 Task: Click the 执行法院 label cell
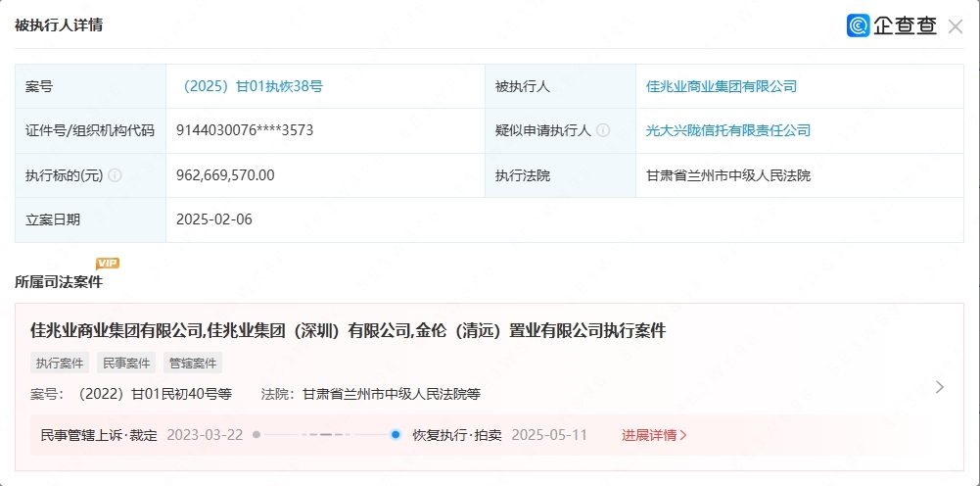pyautogui.click(x=561, y=175)
